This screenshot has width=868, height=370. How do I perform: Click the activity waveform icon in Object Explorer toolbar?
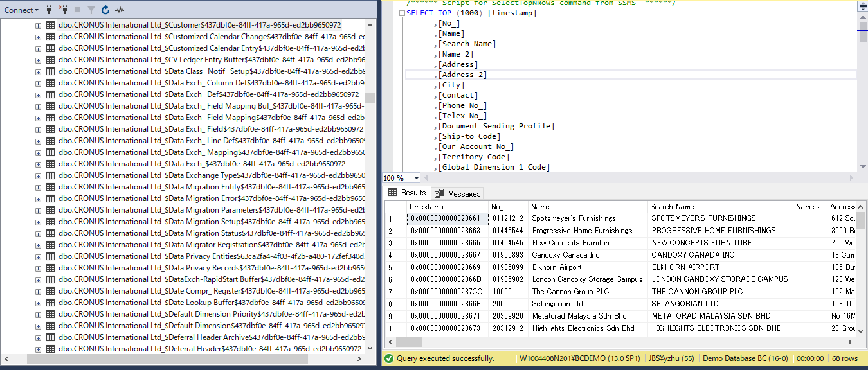click(x=120, y=10)
